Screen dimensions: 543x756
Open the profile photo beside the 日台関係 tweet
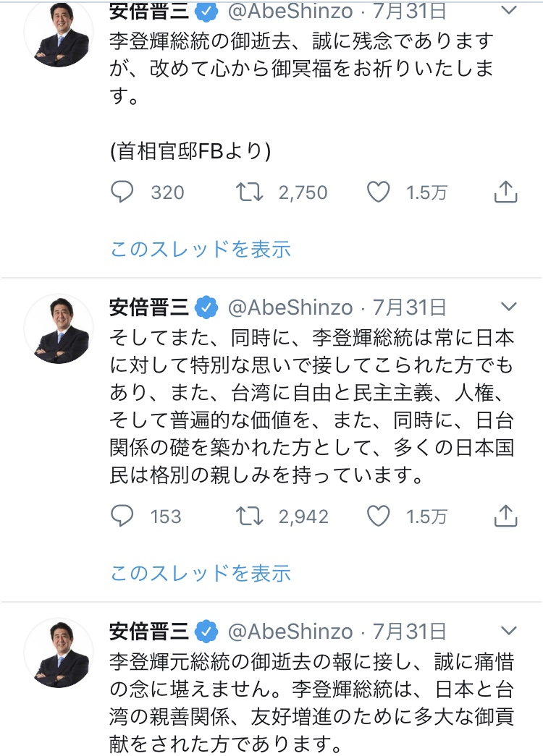tap(59, 329)
